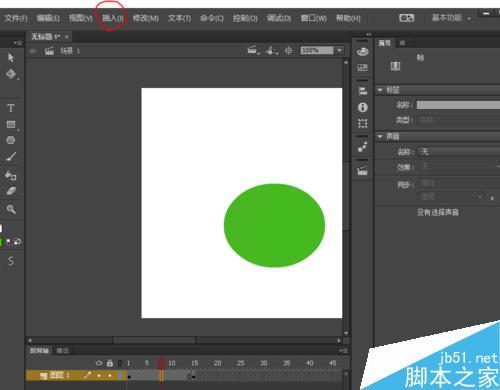The width and height of the screenshot is (500, 390).
Task: Click the scene clapperboard icon beside 场景 1
Action: coord(49,51)
